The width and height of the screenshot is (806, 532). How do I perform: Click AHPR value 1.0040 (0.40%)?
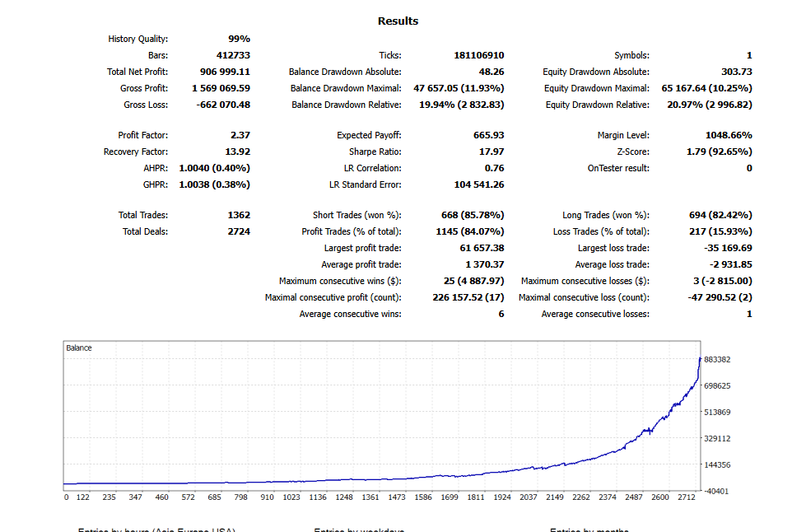[214, 168]
